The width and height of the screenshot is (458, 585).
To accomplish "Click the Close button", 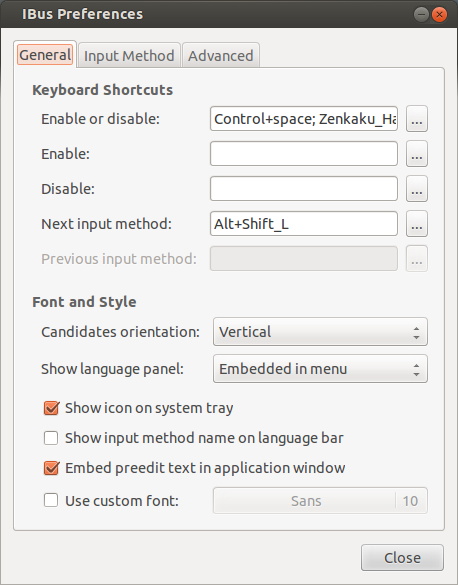I will [402, 558].
